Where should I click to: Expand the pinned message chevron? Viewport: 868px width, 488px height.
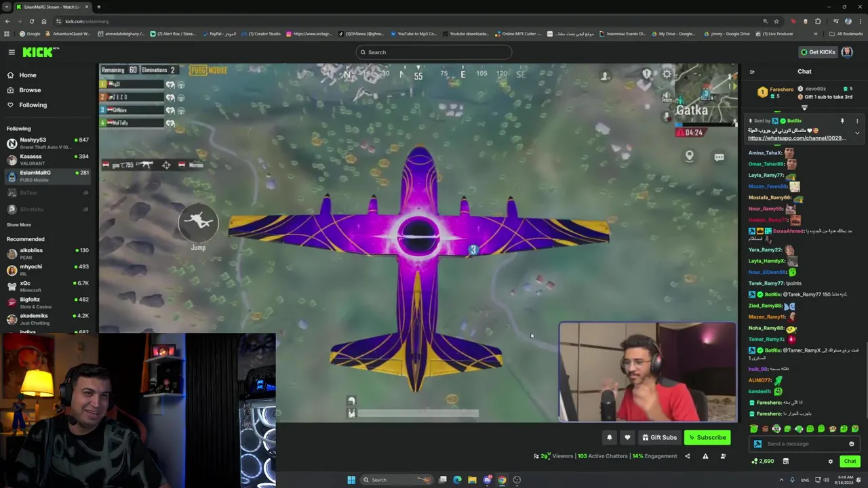point(857,133)
